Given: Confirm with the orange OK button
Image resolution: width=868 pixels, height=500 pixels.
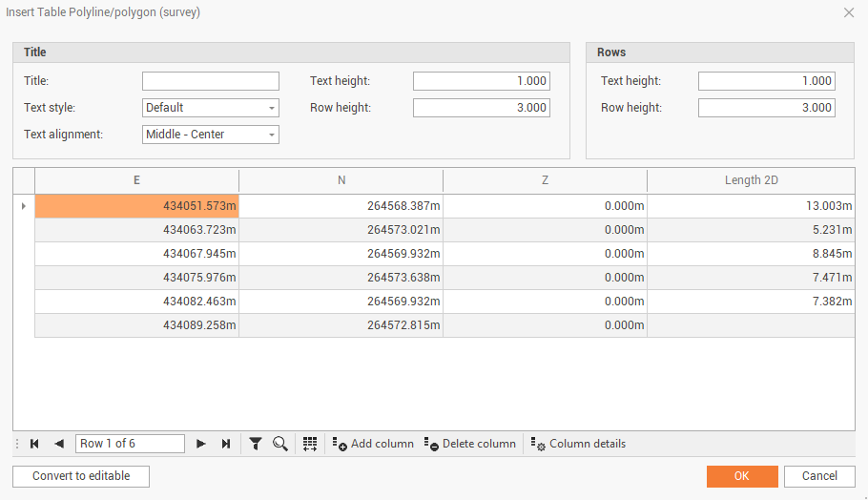Looking at the screenshot, I should coord(742,476).
